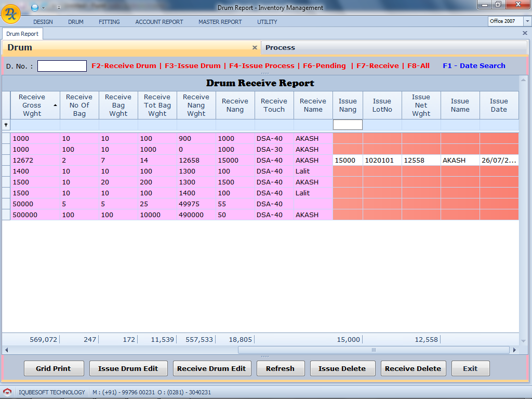
Task: Click the filter row pin icon
Action: (6, 125)
